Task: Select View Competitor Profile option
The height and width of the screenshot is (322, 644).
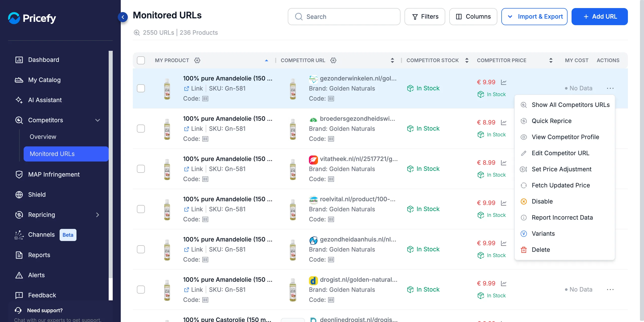Action: pyautogui.click(x=565, y=137)
